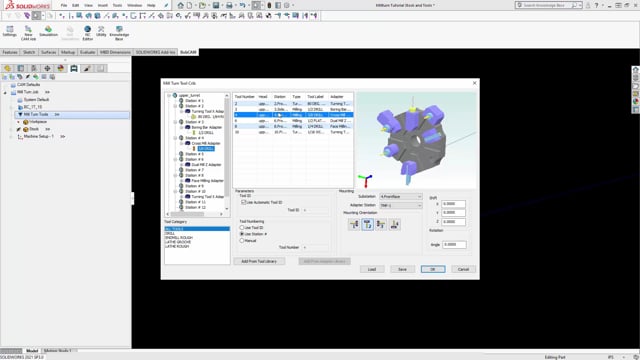640x360 pixels.
Task: Click the Save button in dialog
Action: point(402,269)
